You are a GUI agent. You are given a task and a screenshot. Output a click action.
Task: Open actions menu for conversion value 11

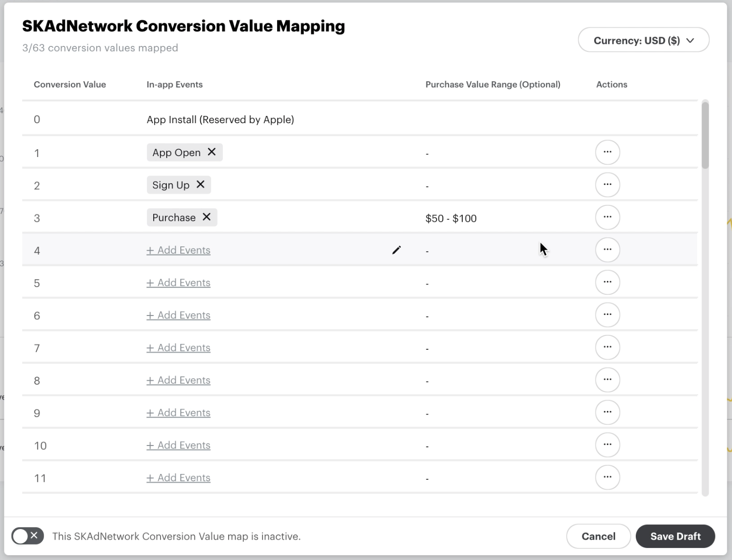pyautogui.click(x=608, y=477)
